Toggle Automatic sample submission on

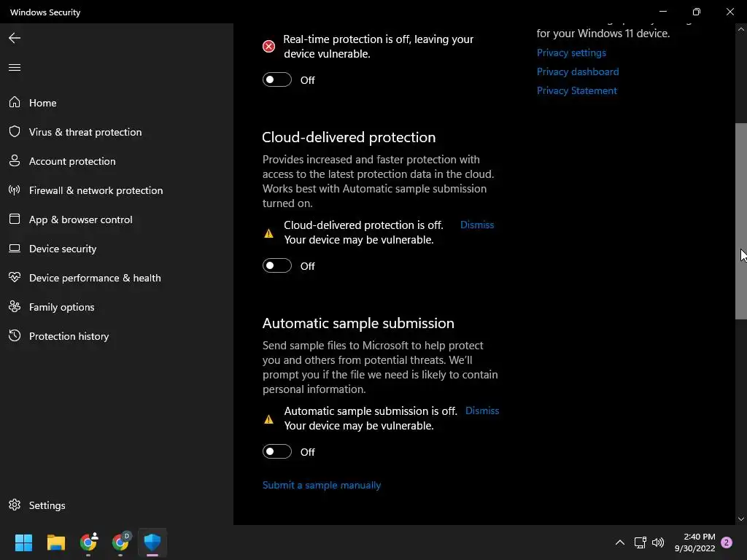pyautogui.click(x=277, y=451)
